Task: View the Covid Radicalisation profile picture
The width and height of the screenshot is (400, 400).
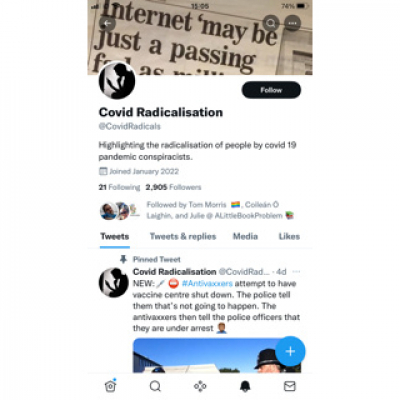Action: tap(117, 80)
